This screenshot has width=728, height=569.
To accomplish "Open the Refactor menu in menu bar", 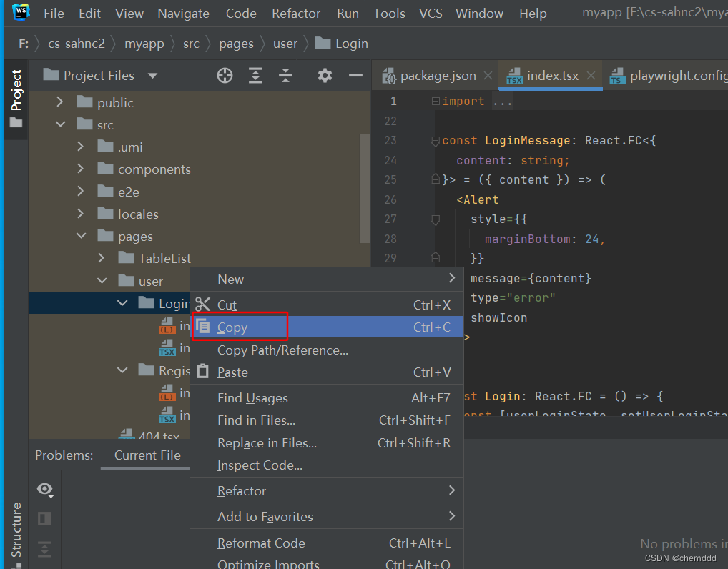I will [x=296, y=14].
